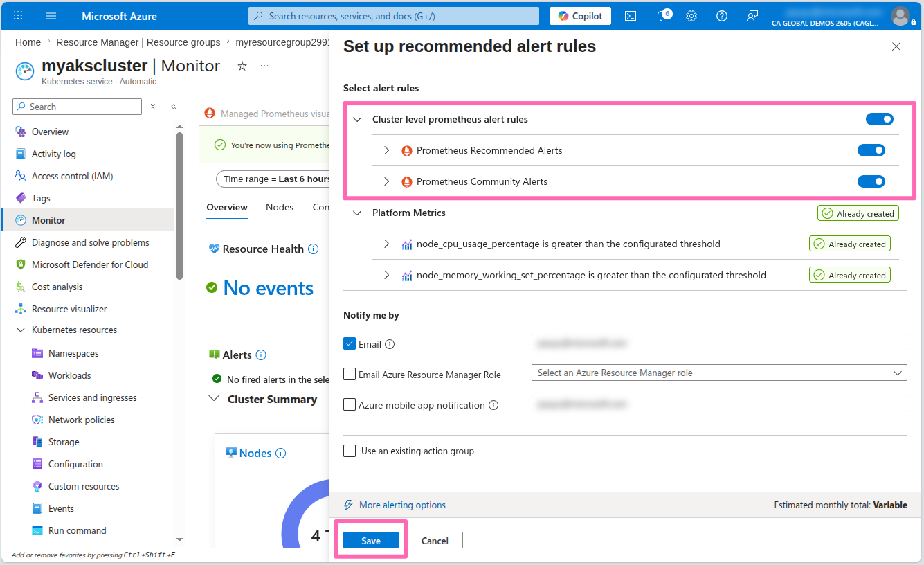This screenshot has width=924, height=565.
Task: Expand node_cpu_usage_percentage rule
Action: coord(387,244)
